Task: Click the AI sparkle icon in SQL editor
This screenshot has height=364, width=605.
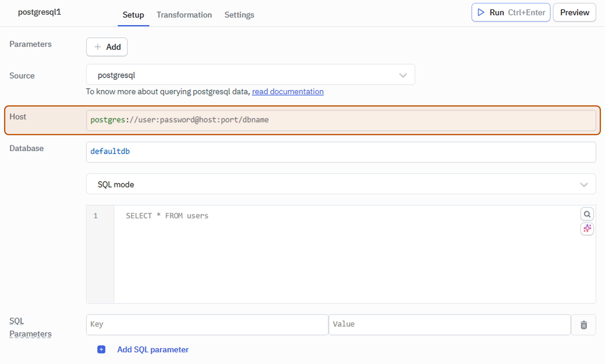Action: [587, 229]
